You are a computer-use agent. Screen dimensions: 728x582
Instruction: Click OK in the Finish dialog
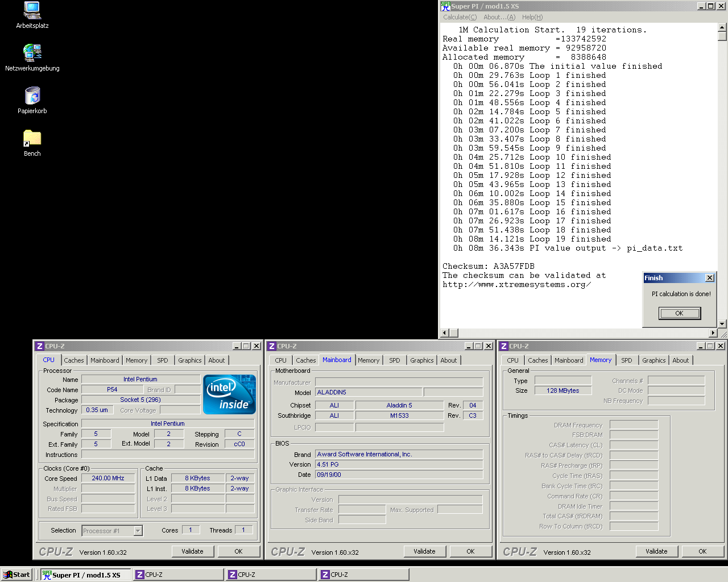[680, 313]
